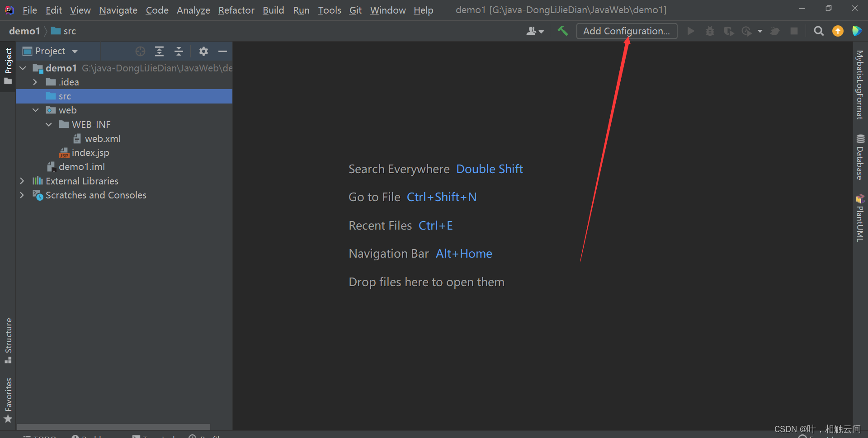Open the Git menu
The height and width of the screenshot is (438, 868).
(x=355, y=10)
